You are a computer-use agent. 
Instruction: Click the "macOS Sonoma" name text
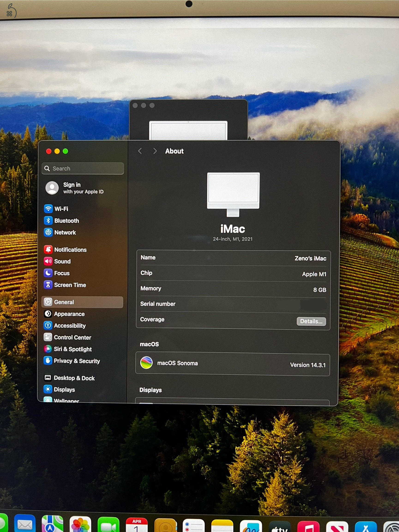[177, 363]
